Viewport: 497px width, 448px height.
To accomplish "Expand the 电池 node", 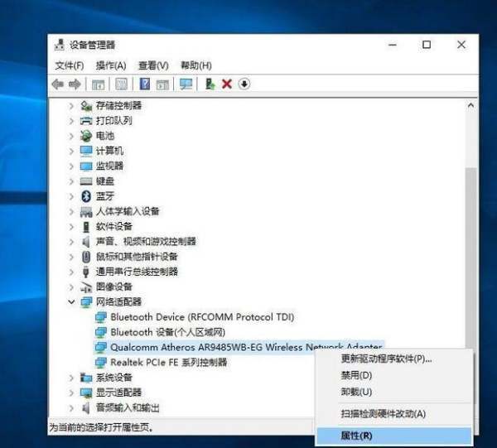I will (x=71, y=136).
